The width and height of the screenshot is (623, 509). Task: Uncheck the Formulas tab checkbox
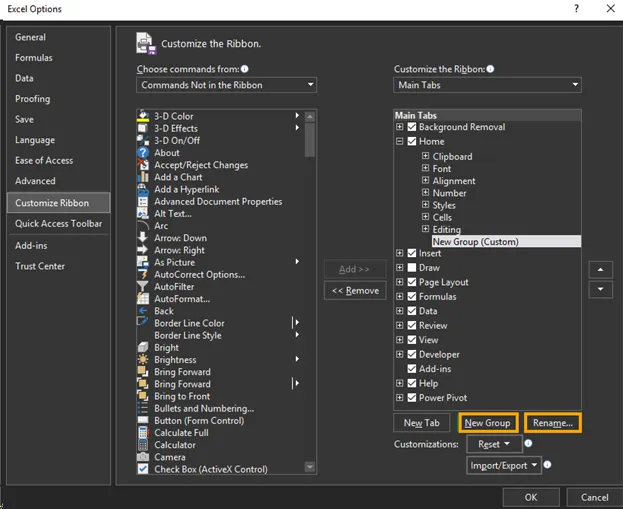(x=412, y=296)
